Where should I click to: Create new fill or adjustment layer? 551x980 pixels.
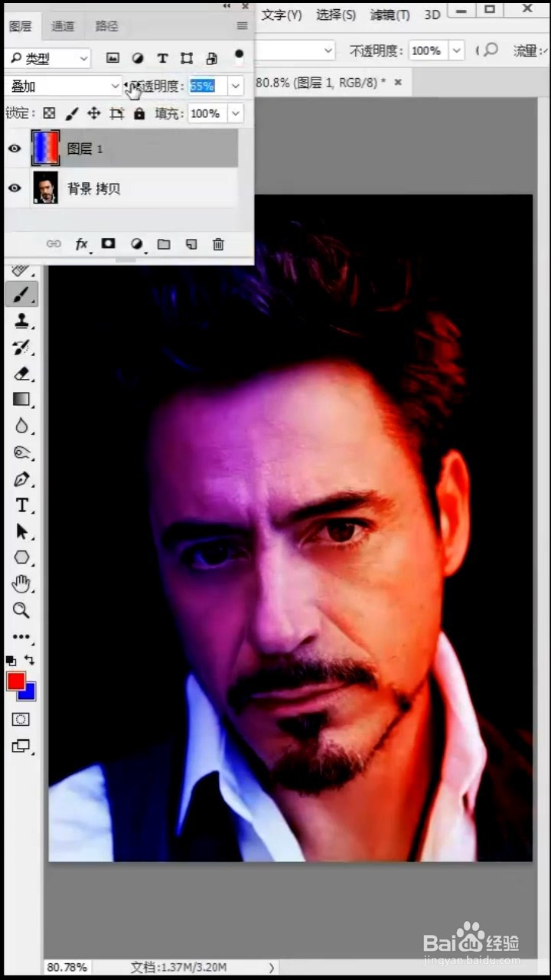point(137,244)
